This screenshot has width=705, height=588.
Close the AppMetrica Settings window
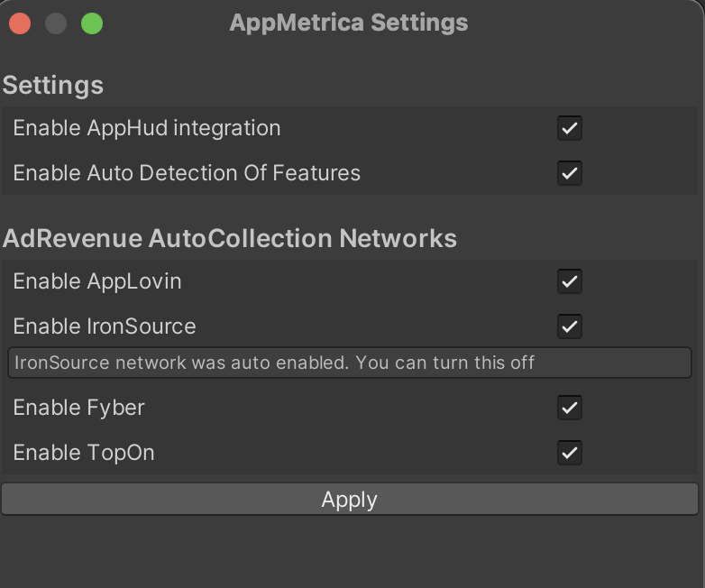point(20,23)
